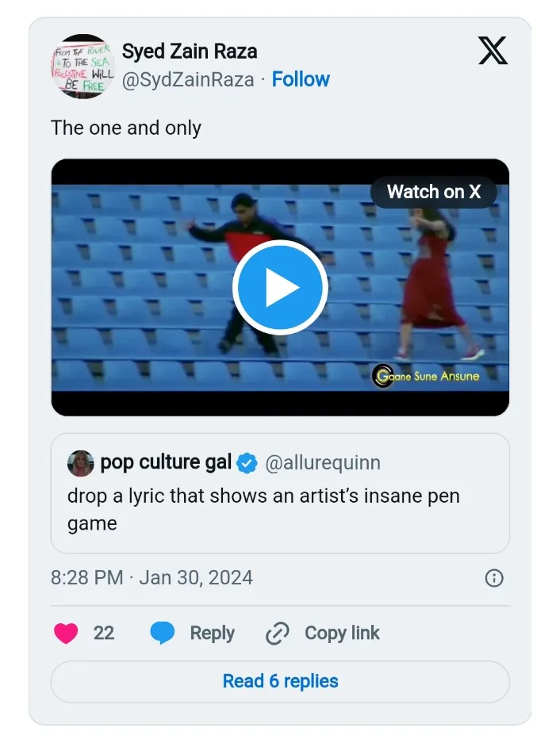Click pop culture gal's small avatar
The height and width of the screenshot is (743, 560).
click(81, 463)
